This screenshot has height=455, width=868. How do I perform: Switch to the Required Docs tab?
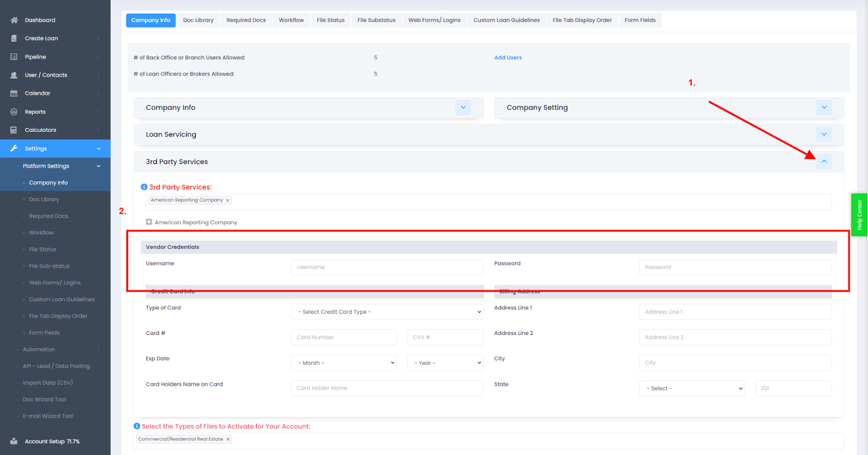tap(246, 20)
